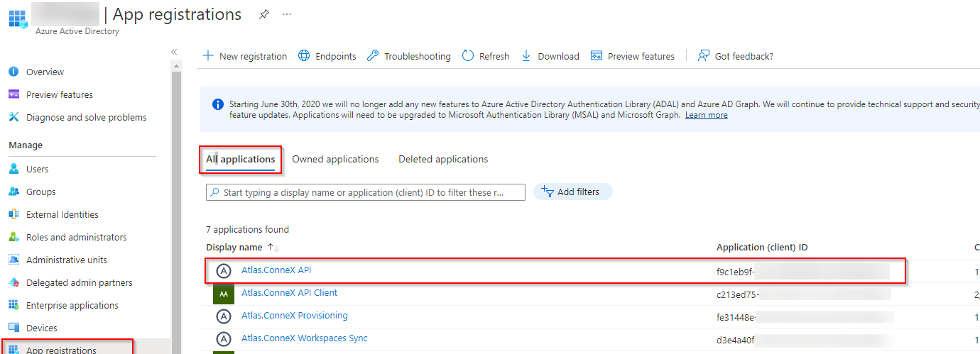The height and width of the screenshot is (354, 980).
Task: Click the green AA icon for API Client
Action: pos(224,293)
